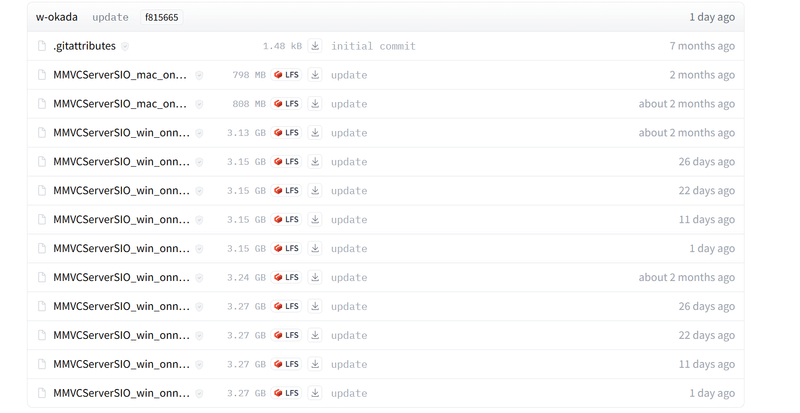Open the .gitattributes file
Viewport: 800px width, 413px height.
click(x=84, y=46)
